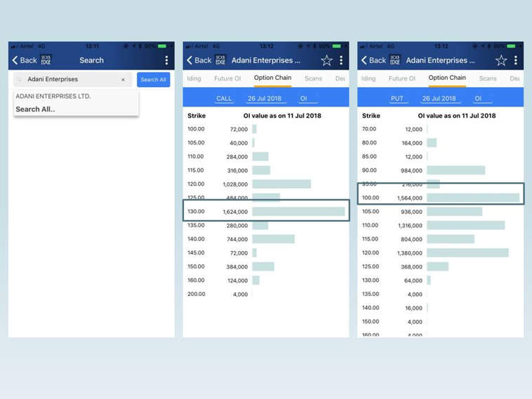Select ADANI ENTERPRISES LTD. suggestion

[x=53, y=96]
